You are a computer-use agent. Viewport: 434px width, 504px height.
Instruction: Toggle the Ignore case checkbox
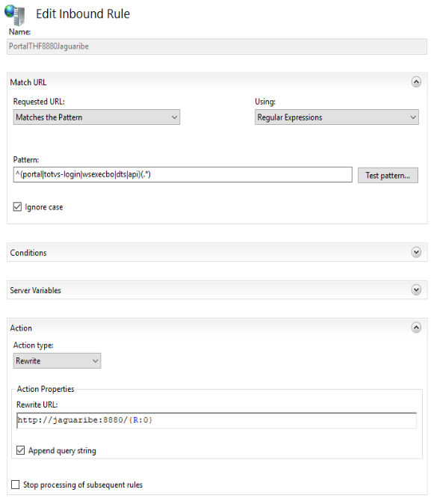tap(17, 206)
